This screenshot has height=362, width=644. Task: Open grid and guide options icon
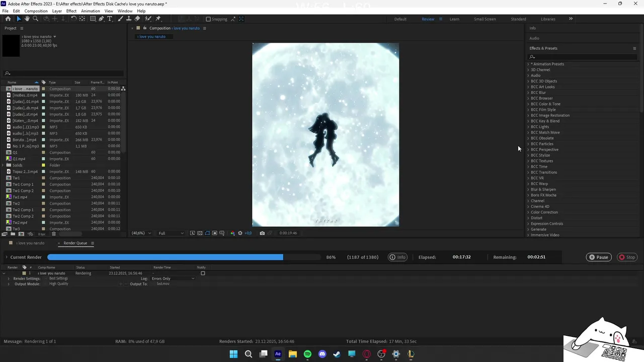tap(222, 233)
